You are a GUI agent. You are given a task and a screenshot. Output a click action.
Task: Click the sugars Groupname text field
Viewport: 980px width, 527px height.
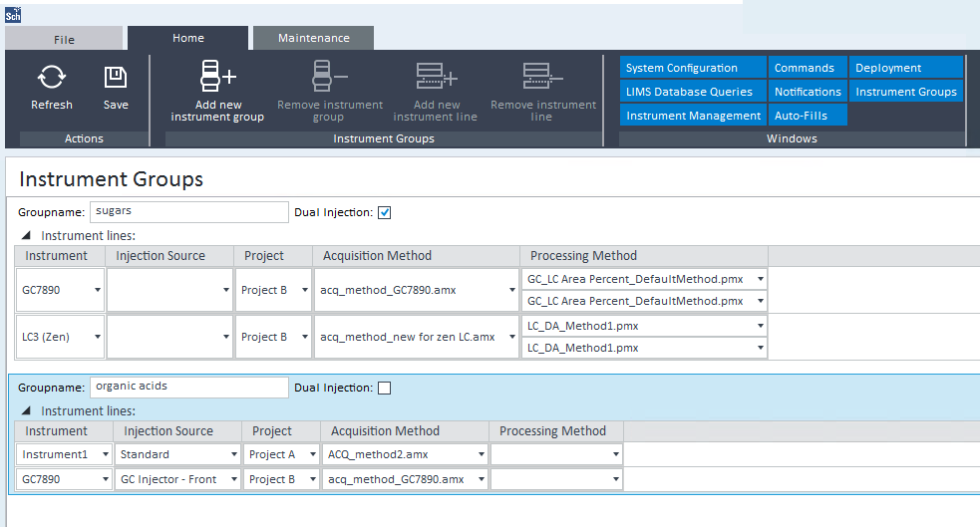tap(188, 212)
